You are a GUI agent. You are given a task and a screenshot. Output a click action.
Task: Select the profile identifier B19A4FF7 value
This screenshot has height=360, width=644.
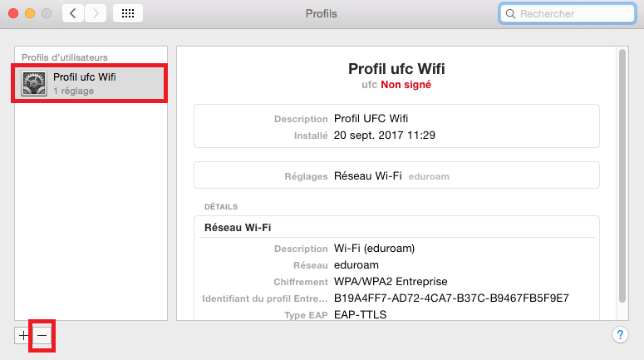[451, 298]
